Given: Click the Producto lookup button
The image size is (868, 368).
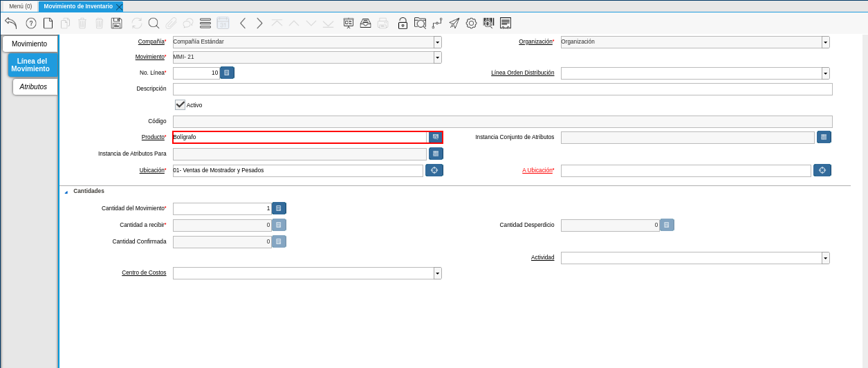Looking at the screenshot, I should (436, 137).
